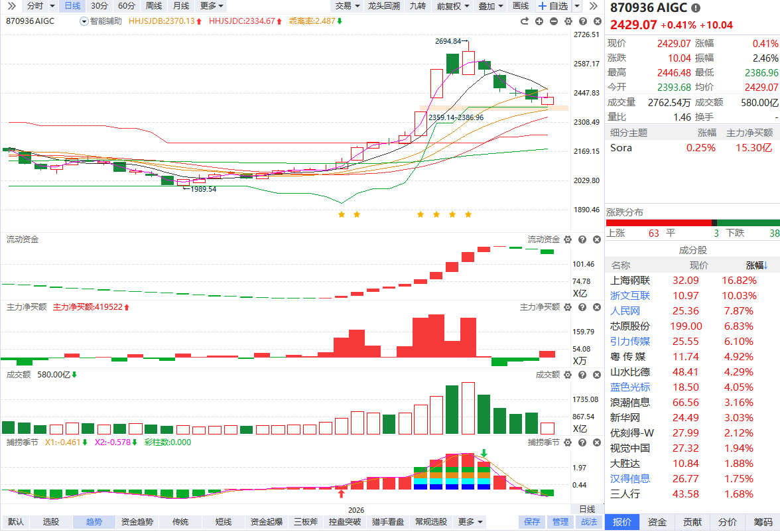
Task: Open settings gear of 成交额 panel
Action: tap(568, 375)
